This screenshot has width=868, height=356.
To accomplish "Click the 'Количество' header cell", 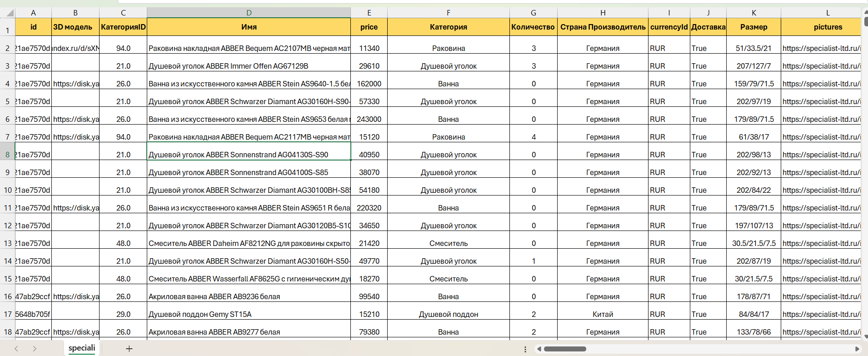I will 534,27.
